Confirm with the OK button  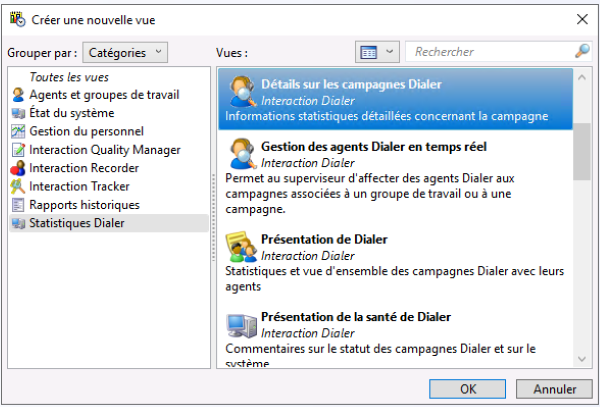[x=468, y=389]
